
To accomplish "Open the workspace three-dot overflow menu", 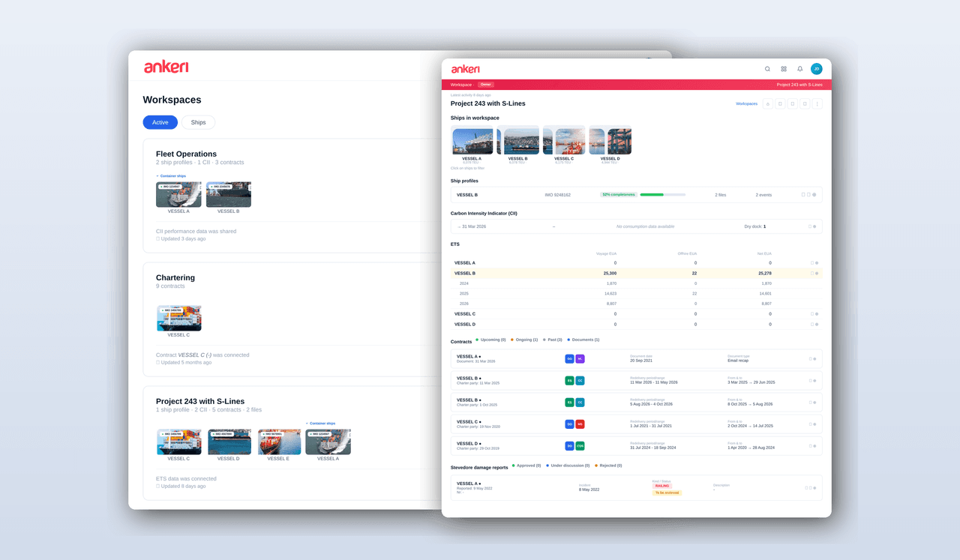I will click(817, 103).
